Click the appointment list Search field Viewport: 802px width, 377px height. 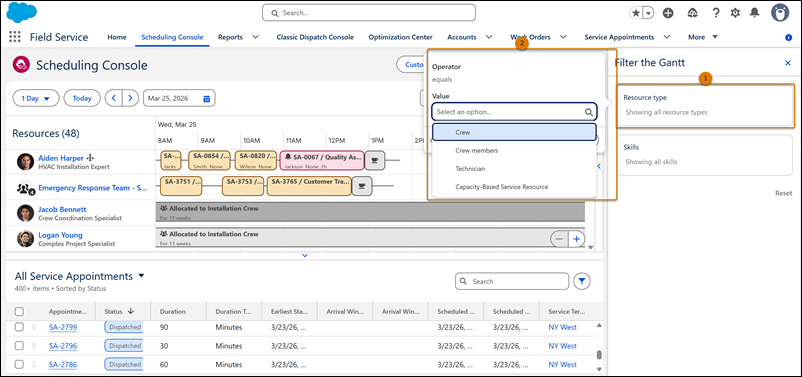(512, 281)
